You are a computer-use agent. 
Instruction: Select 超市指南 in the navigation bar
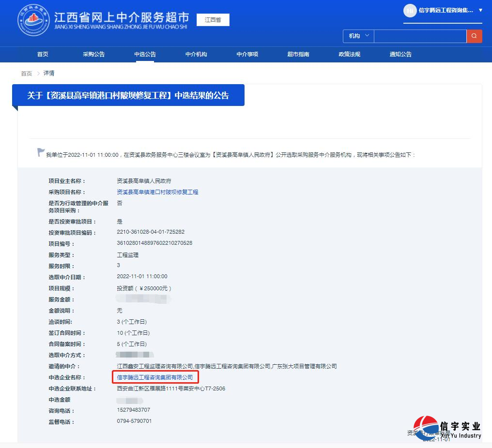point(298,54)
